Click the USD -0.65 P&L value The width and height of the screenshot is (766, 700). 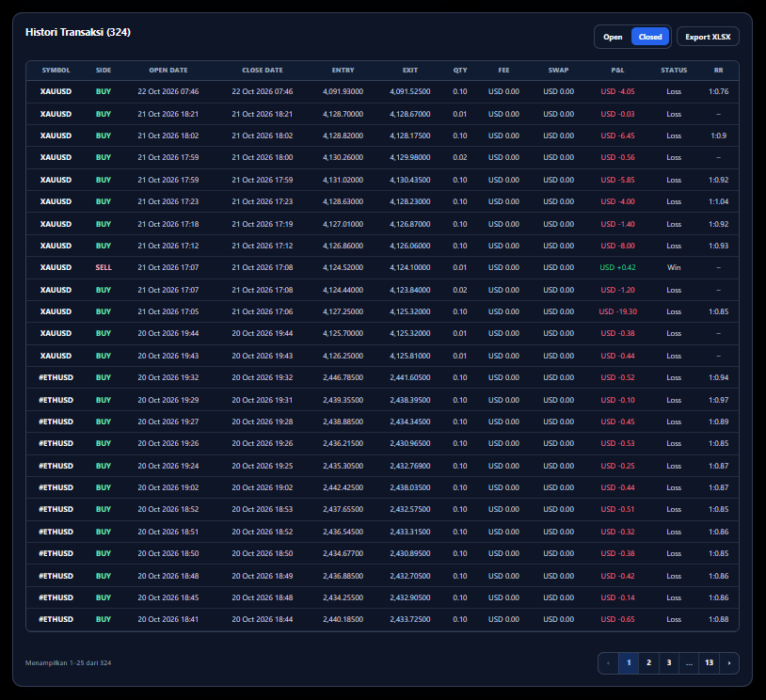coord(617,619)
